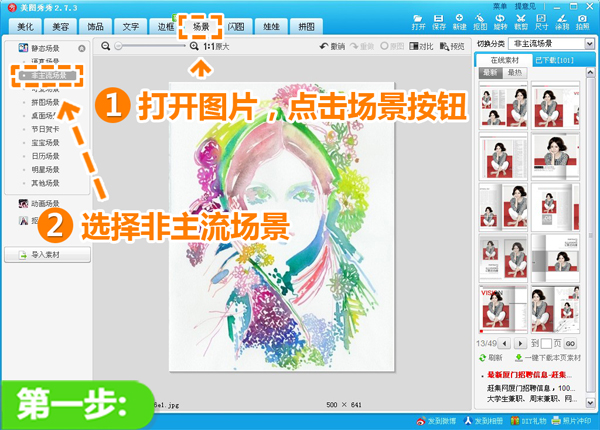Screen dimensions: 600x430
Task: Click the GO page jump button
Action: click(570, 343)
